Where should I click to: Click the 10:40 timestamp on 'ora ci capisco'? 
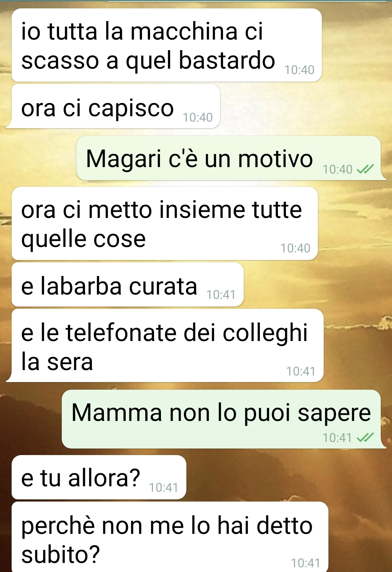198,117
